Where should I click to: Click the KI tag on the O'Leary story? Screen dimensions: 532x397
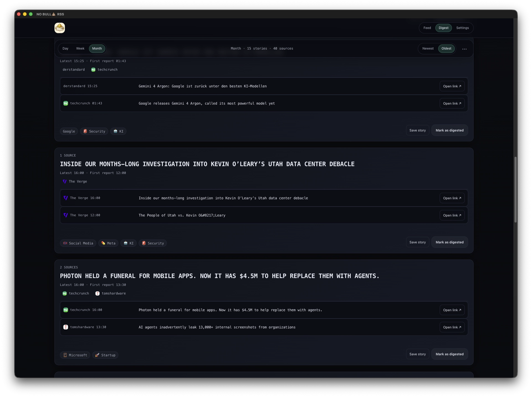128,243
